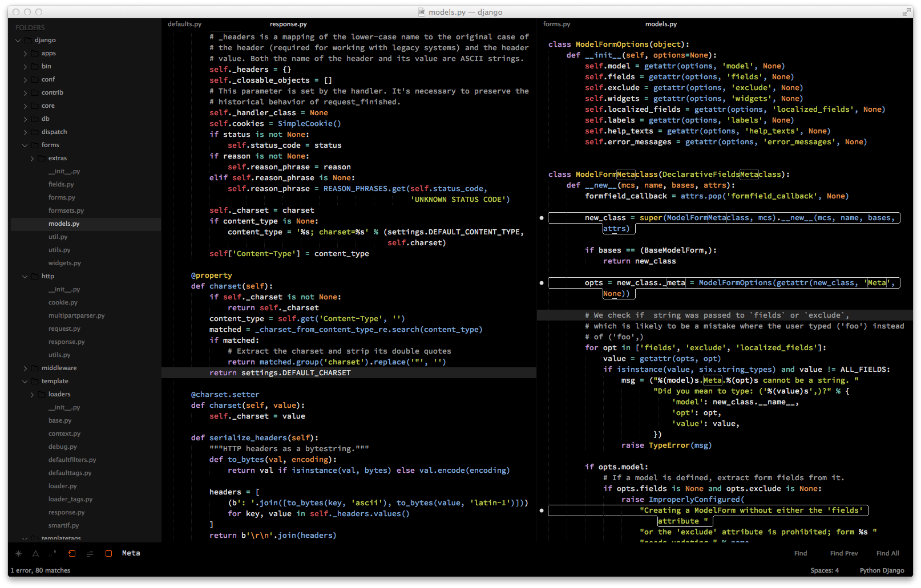Open fields.py in the forms folder
This screenshot has height=588, width=921.
[x=61, y=184]
